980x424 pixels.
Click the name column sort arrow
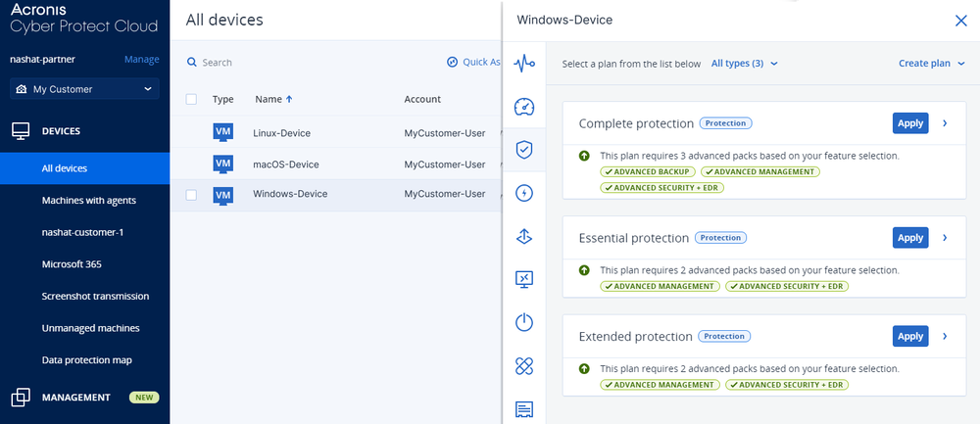289,99
